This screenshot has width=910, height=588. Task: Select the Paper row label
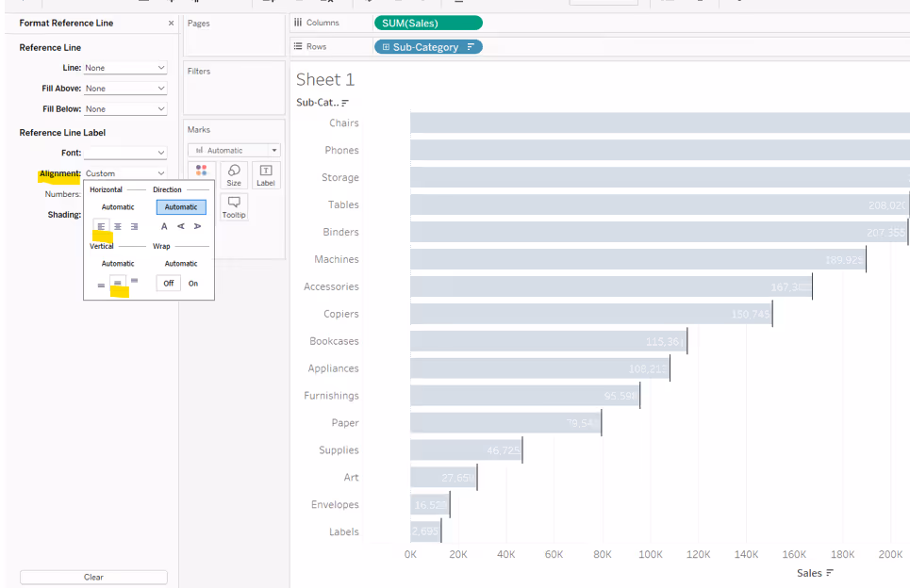[x=345, y=423]
